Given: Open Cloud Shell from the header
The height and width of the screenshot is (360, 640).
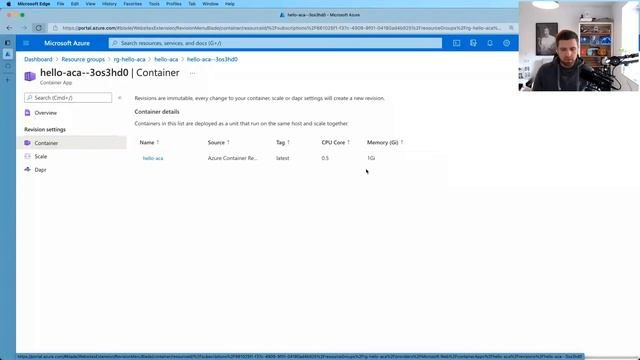Looking at the screenshot, I should pos(456,43).
